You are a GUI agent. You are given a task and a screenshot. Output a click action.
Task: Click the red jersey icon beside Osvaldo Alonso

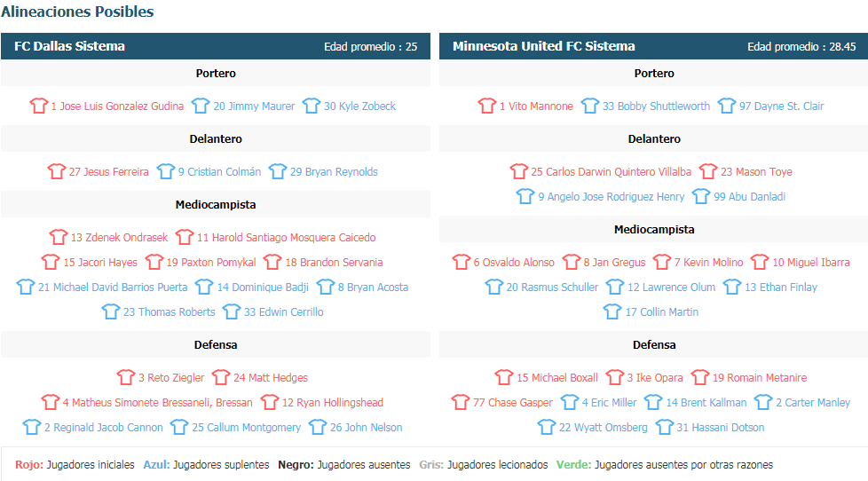point(462,261)
